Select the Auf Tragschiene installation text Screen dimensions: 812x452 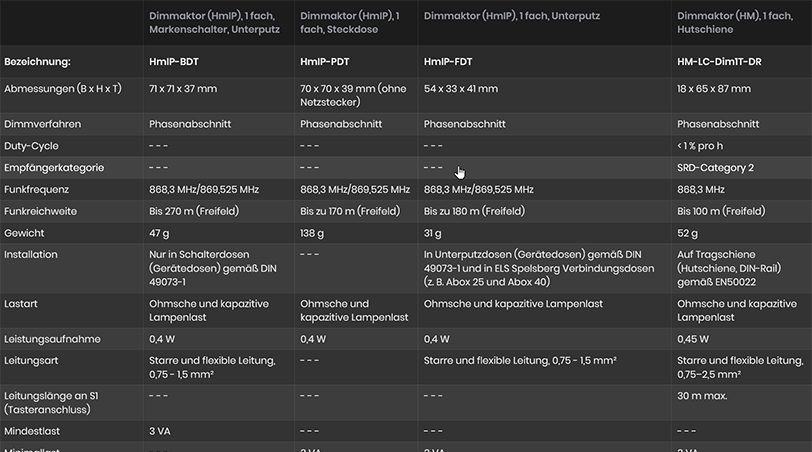(x=729, y=268)
